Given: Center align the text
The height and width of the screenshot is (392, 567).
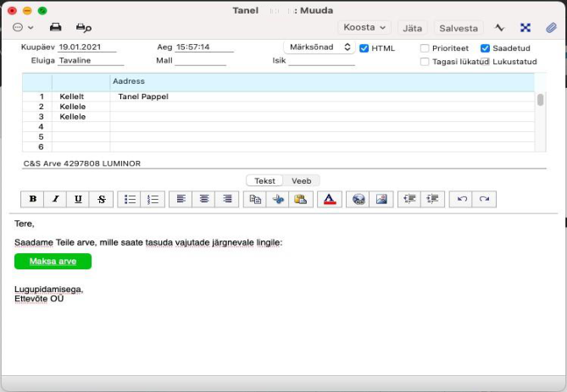Looking at the screenshot, I should (x=204, y=199).
